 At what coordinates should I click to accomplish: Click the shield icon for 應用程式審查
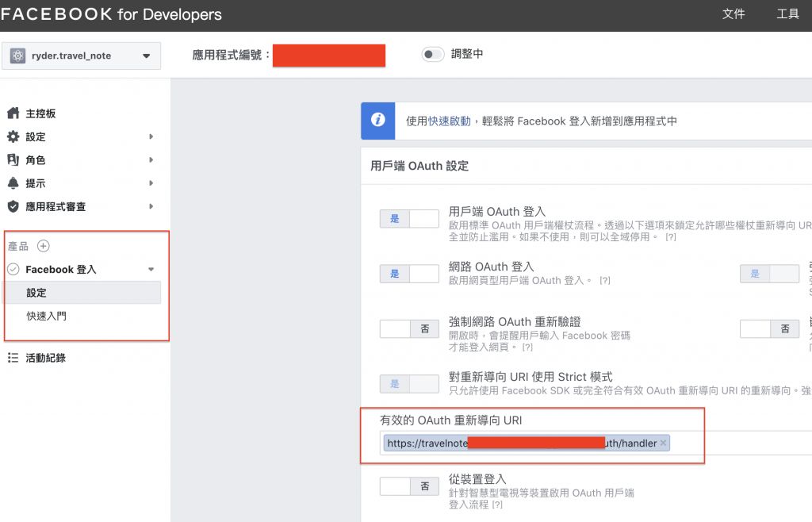click(x=13, y=206)
